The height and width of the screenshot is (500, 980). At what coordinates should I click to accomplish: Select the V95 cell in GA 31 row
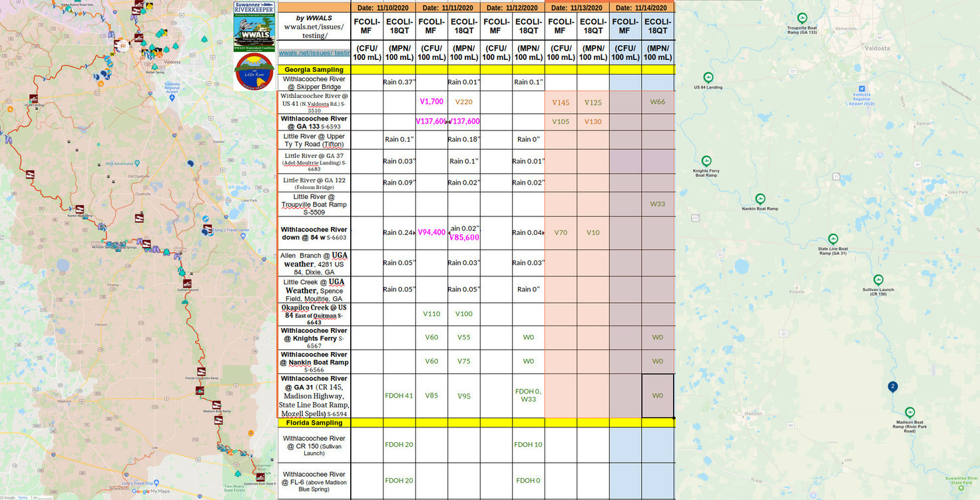coord(463,396)
